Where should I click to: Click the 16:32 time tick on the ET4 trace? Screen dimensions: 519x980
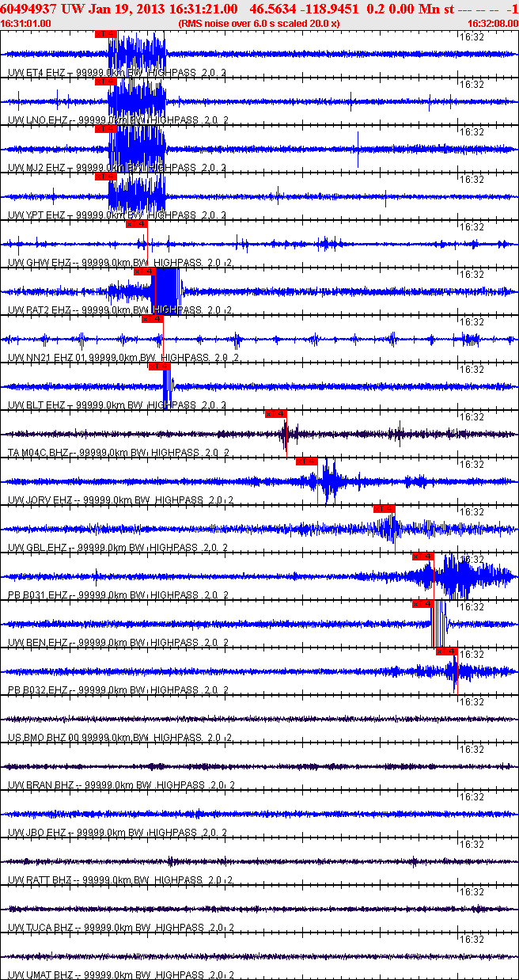(x=472, y=36)
